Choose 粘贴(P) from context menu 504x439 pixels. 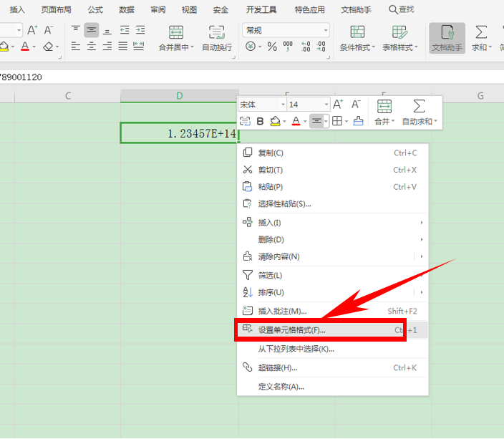[332, 187]
